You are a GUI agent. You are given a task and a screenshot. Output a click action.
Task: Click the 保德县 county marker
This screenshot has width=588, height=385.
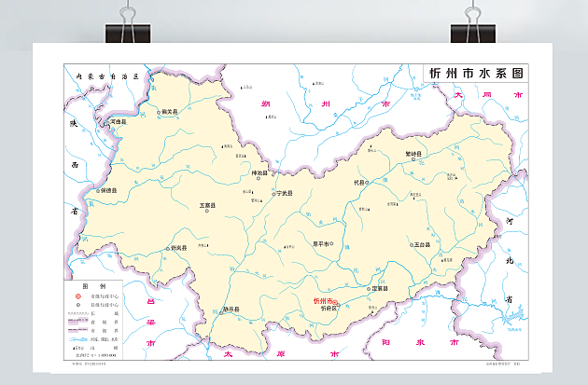click(x=97, y=191)
